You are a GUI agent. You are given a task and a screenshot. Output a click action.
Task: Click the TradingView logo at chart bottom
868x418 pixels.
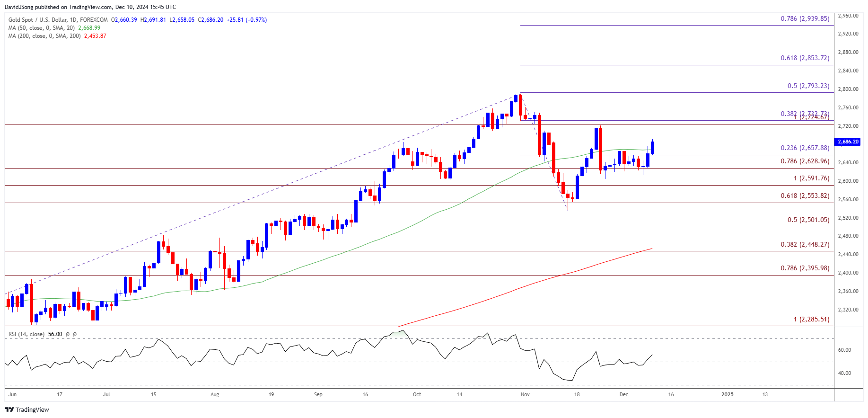[x=27, y=409]
